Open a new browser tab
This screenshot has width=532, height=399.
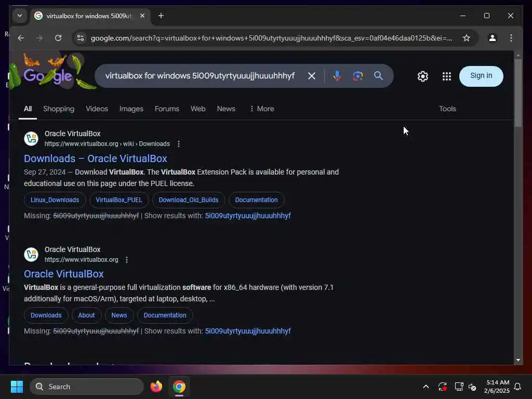pyautogui.click(x=161, y=16)
